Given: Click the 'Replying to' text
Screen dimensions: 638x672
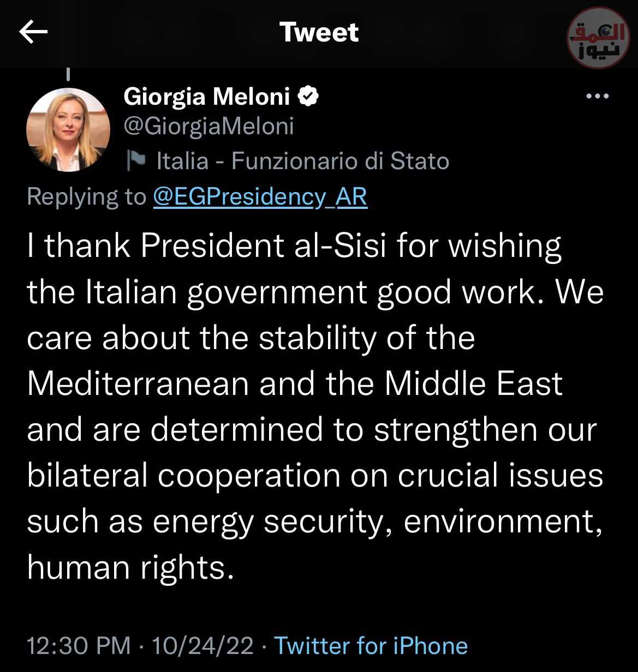Looking at the screenshot, I should click(x=87, y=196).
